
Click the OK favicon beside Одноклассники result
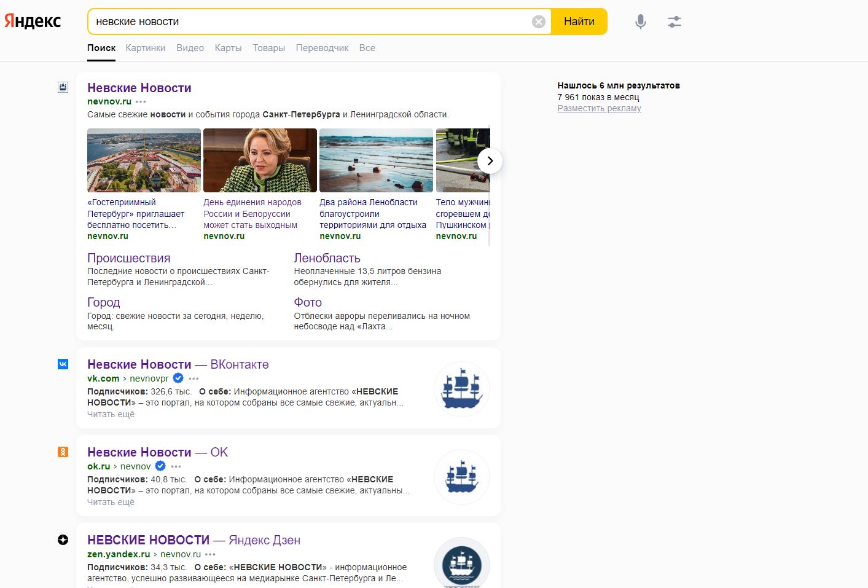point(63,452)
